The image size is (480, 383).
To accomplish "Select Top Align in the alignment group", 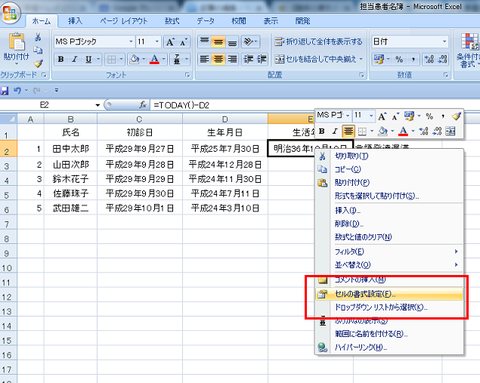I will (x=204, y=42).
